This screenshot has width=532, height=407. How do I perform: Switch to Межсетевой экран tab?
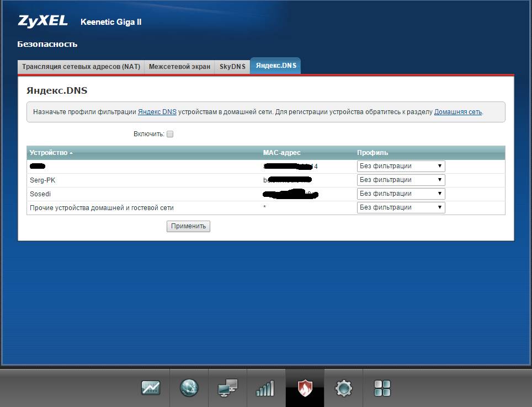(179, 67)
